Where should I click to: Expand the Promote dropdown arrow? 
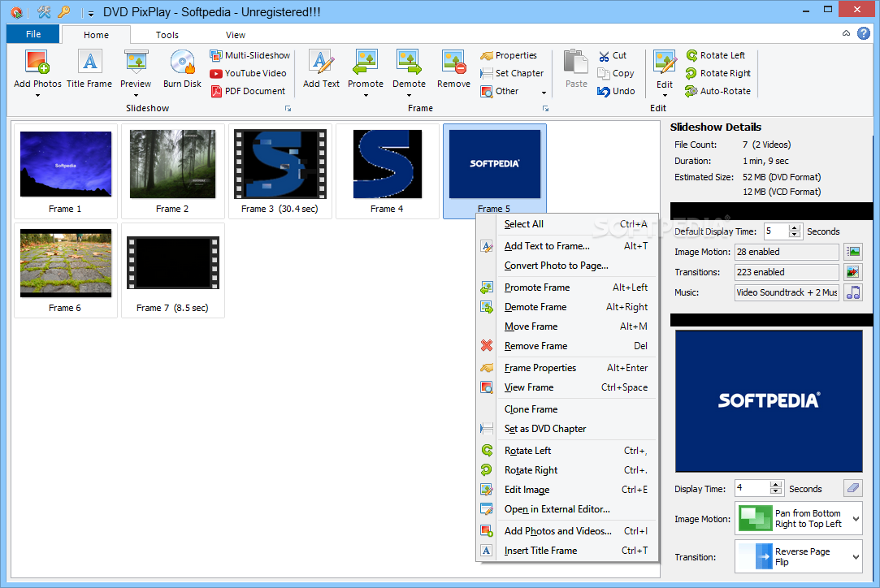click(x=366, y=95)
